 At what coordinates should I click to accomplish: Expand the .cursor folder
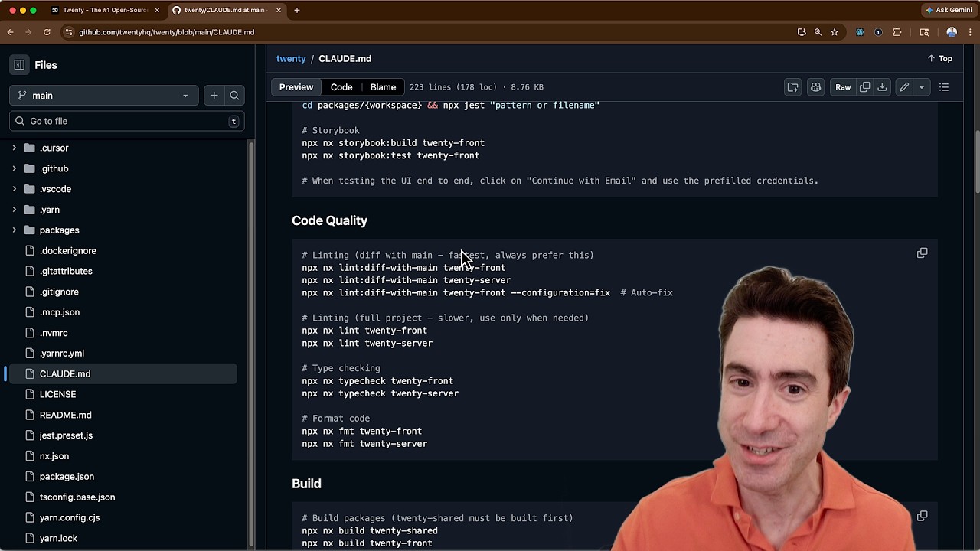point(14,148)
